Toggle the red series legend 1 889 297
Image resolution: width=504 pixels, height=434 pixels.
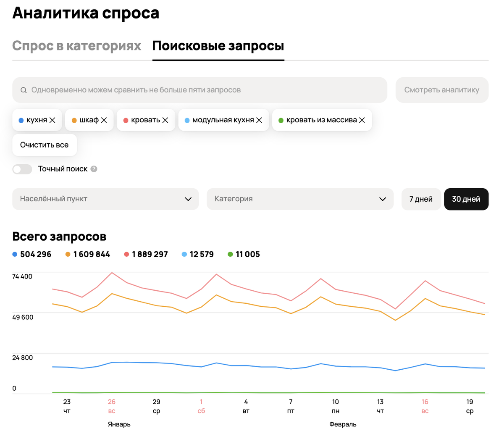click(x=145, y=254)
